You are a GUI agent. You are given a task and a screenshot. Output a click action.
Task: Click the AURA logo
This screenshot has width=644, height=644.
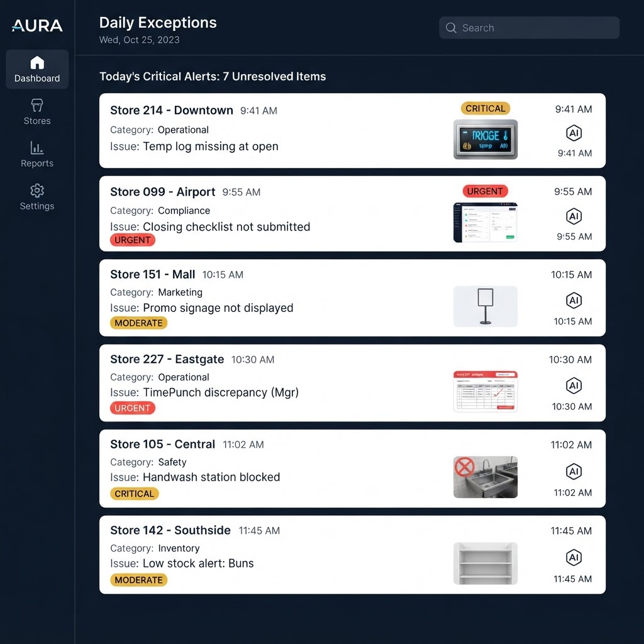37,25
